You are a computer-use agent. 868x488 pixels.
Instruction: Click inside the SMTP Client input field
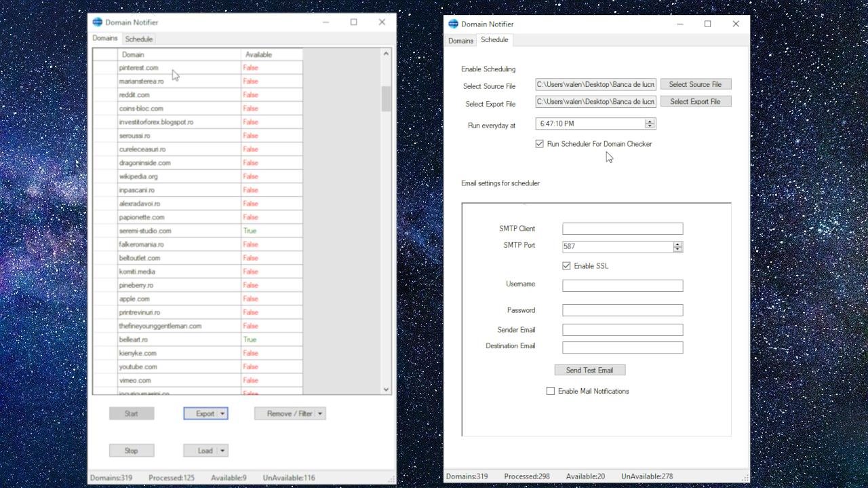[x=622, y=228]
